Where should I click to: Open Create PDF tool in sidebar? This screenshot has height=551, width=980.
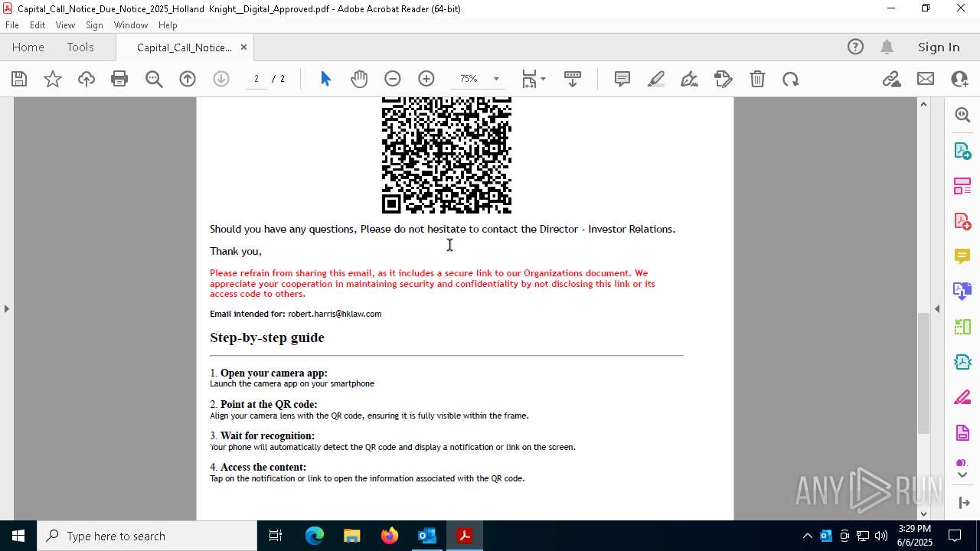pos(962,221)
